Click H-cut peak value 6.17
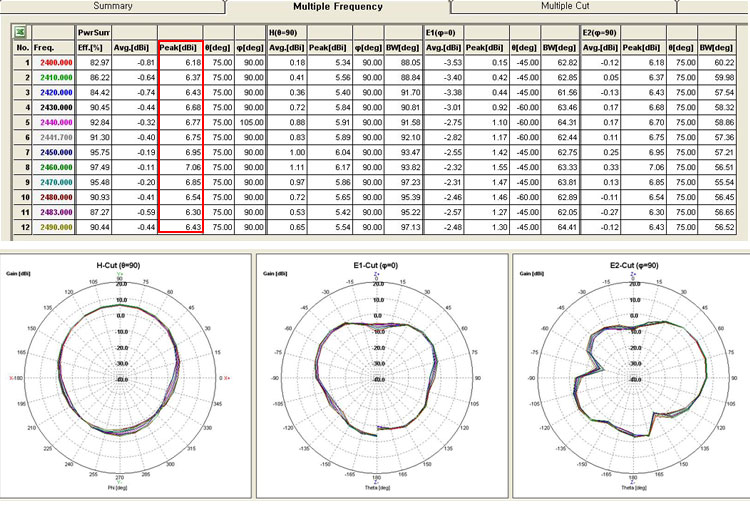Viewport: 750px width, 507px height. (330, 167)
